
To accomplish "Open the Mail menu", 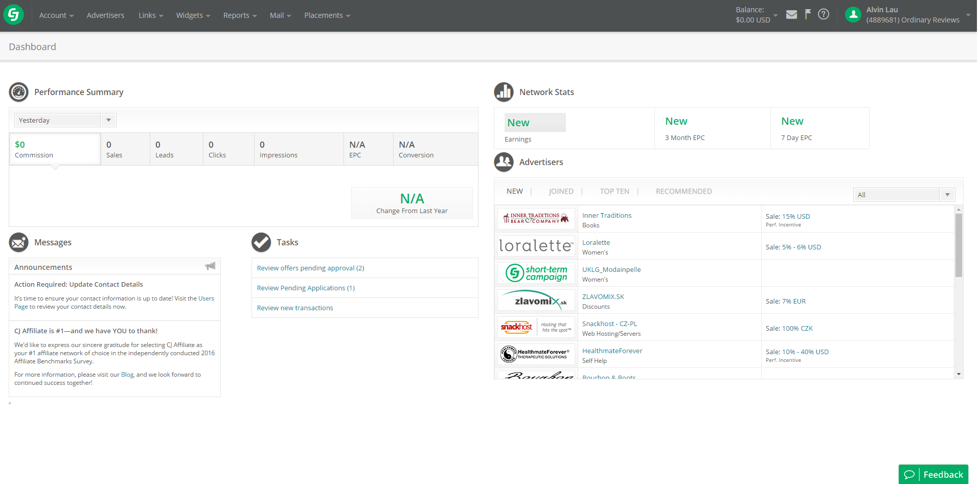I will [x=280, y=15].
